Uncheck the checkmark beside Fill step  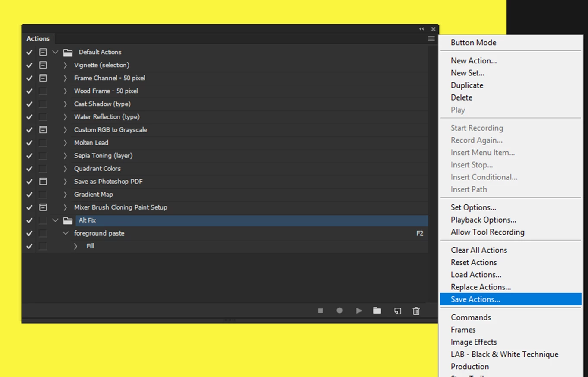click(29, 246)
